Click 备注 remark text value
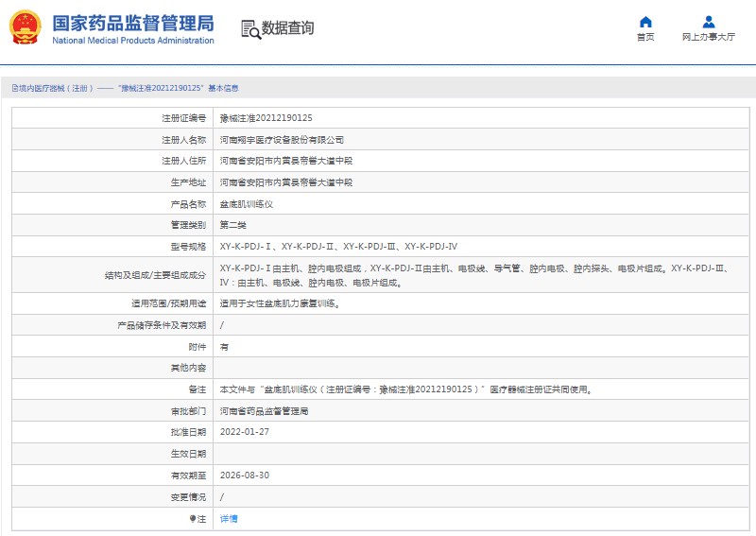756x536 pixels. 405,389
